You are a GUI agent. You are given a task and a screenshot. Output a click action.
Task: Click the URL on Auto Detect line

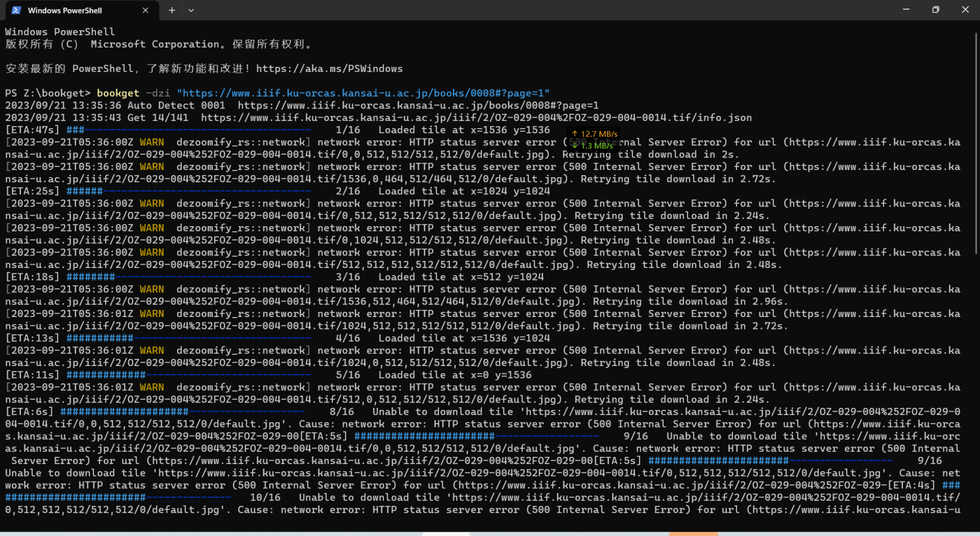coord(418,105)
